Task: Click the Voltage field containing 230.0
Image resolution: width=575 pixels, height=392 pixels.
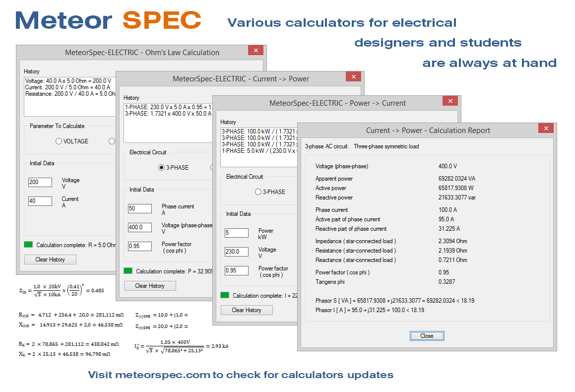Action: tap(237, 252)
